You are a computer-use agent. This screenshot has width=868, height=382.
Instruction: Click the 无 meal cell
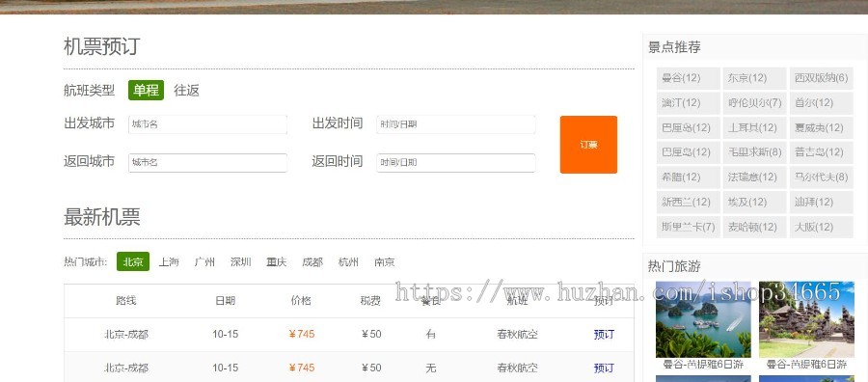[431, 368]
